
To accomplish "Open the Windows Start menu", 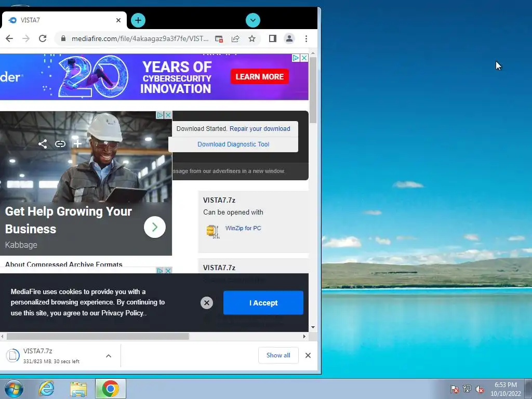I will point(14,389).
